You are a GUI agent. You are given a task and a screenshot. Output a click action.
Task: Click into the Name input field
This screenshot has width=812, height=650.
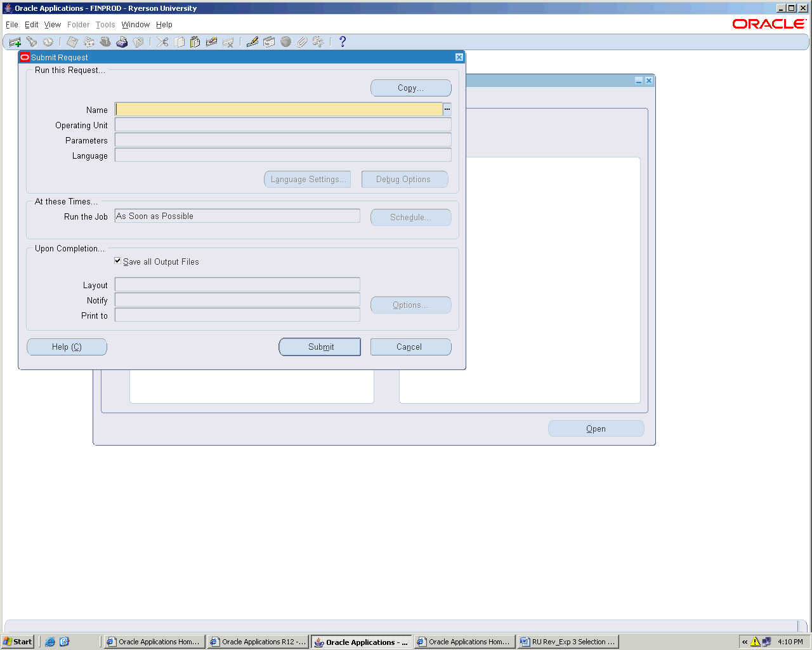click(x=278, y=109)
